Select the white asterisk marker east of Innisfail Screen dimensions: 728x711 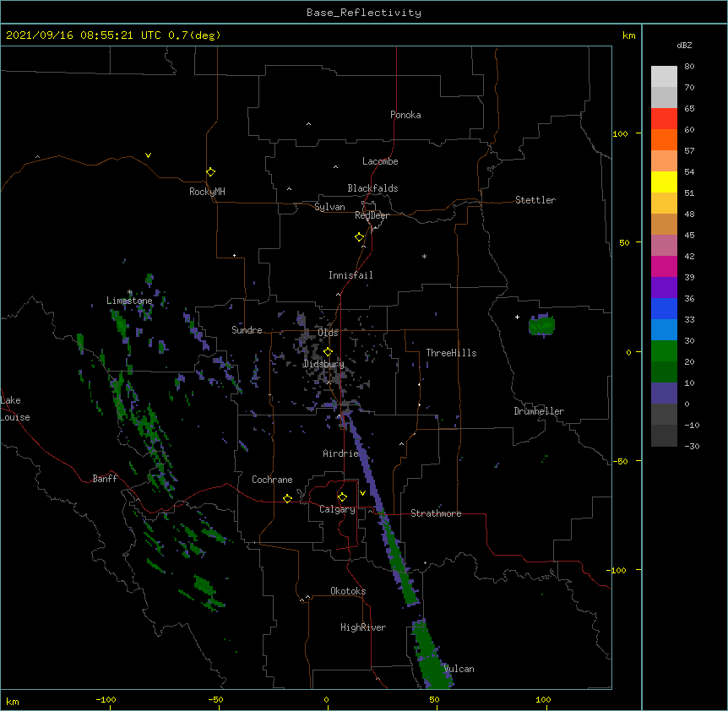coord(424,256)
